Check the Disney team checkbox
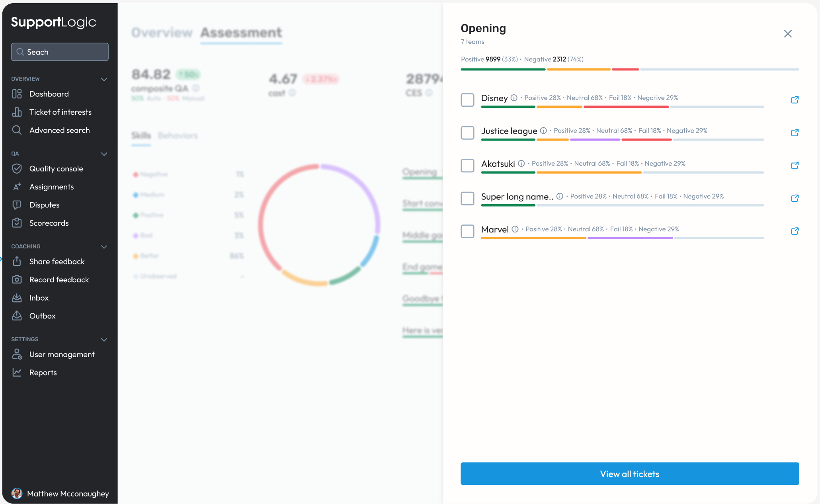 pyautogui.click(x=467, y=100)
